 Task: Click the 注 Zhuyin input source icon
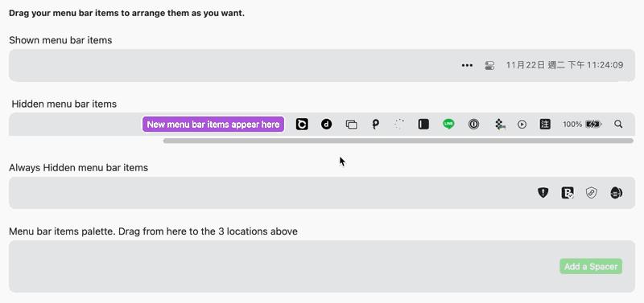(x=545, y=125)
